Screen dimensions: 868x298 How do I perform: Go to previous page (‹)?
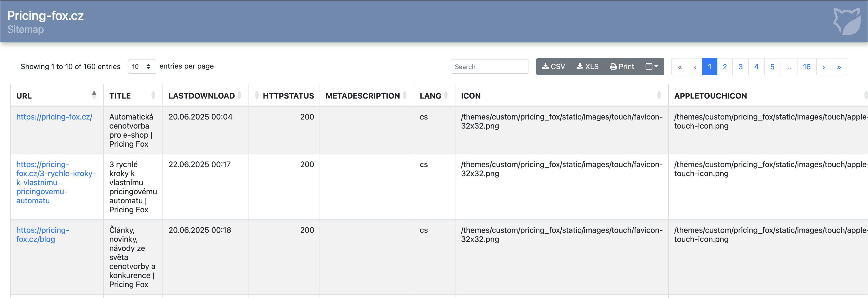(x=695, y=67)
